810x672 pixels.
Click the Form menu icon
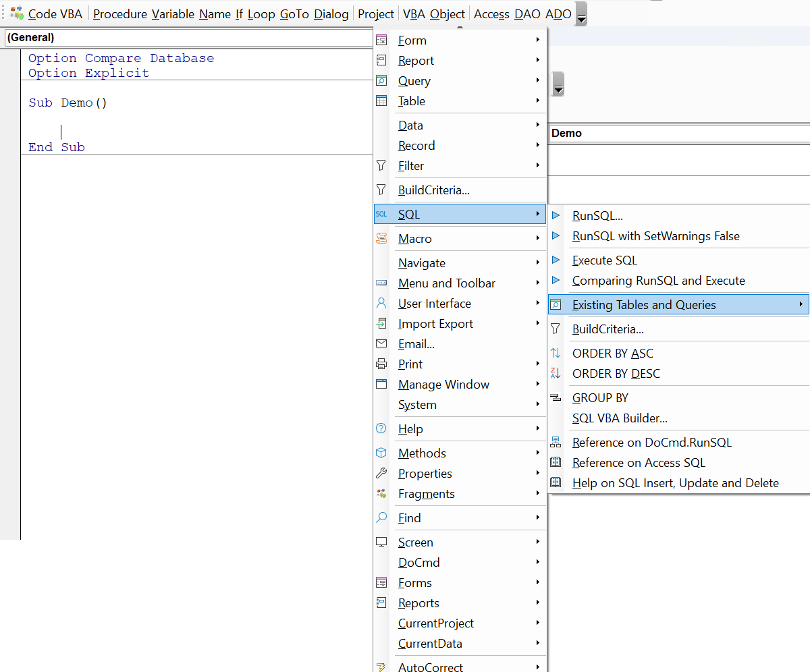coord(381,40)
